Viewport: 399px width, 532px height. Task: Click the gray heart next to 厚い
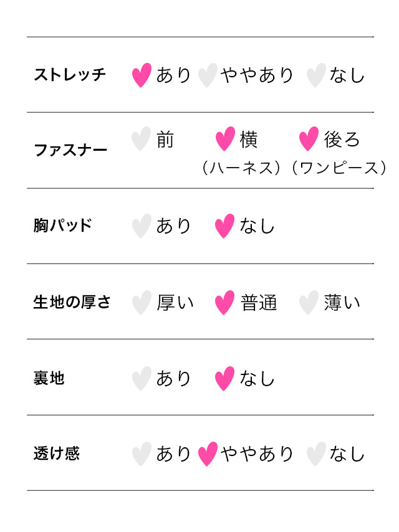click(142, 303)
